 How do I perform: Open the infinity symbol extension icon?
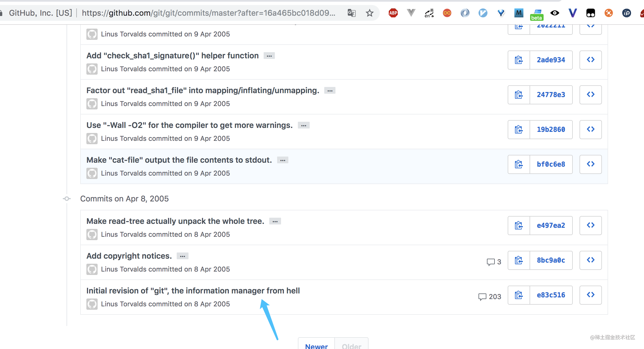[447, 13]
